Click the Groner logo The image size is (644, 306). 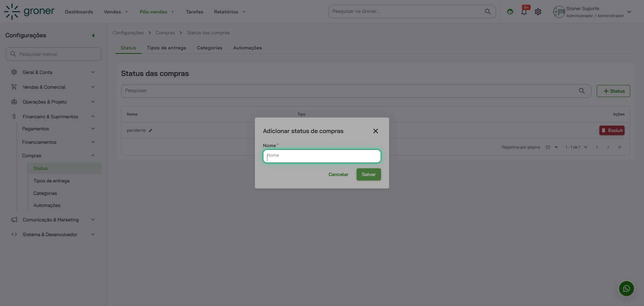tap(29, 11)
